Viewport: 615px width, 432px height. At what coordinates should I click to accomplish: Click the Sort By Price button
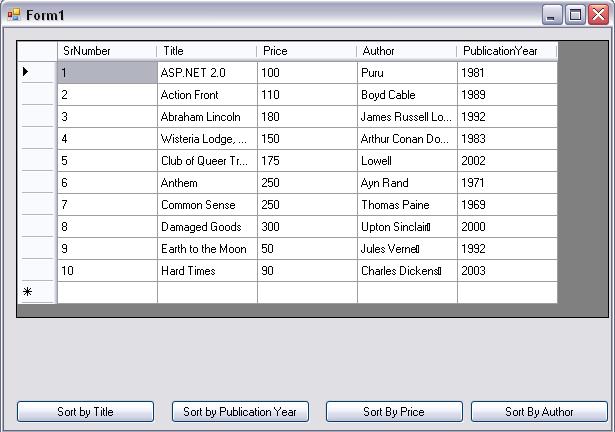pos(394,412)
